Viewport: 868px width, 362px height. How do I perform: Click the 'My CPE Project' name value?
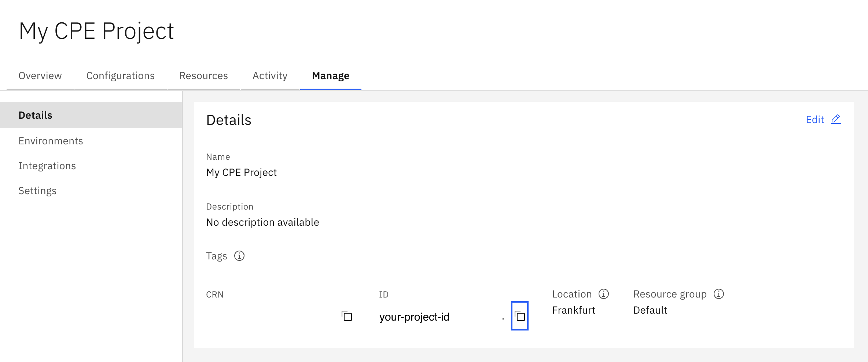(x=241, y=173)
